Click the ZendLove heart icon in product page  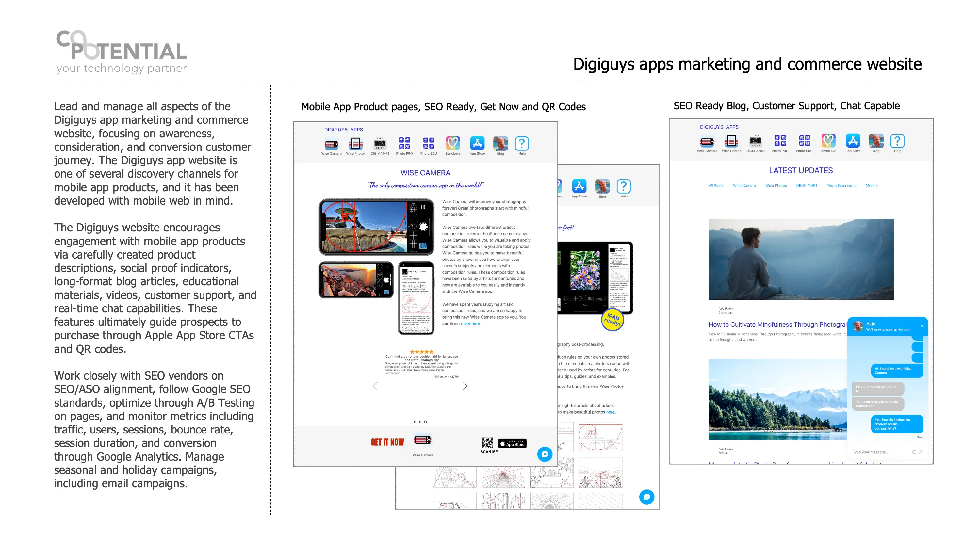[x=453, y=144]
